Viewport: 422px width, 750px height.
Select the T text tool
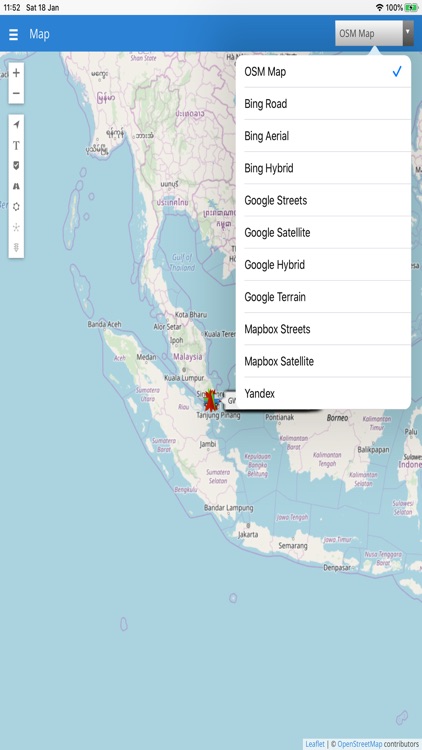[16, 145]
